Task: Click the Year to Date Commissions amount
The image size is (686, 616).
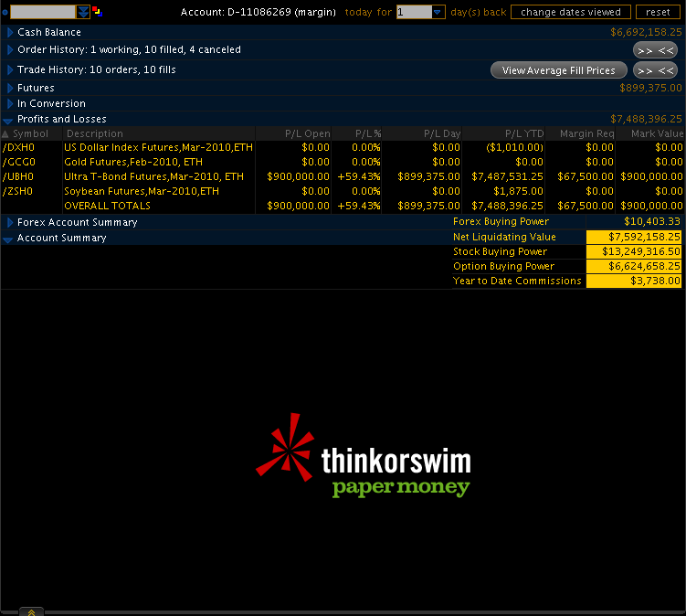Action: click(634, 281)
